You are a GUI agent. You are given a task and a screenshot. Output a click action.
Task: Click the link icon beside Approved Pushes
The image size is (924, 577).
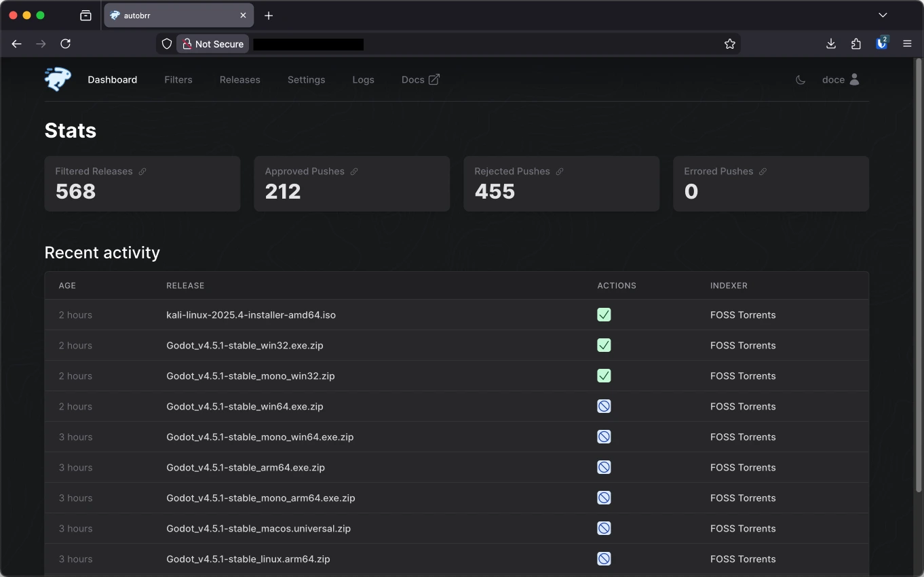(x=354, y=172)
